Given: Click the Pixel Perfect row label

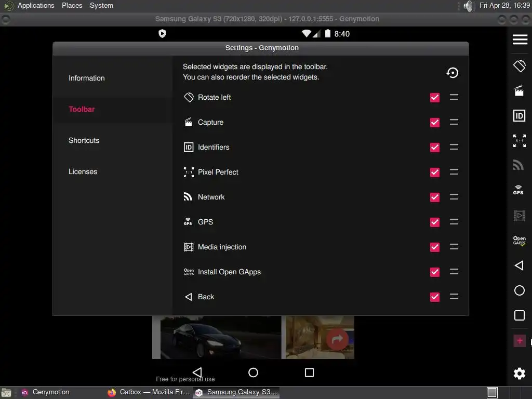Looking at the screenshot, I should coord(218,172).
